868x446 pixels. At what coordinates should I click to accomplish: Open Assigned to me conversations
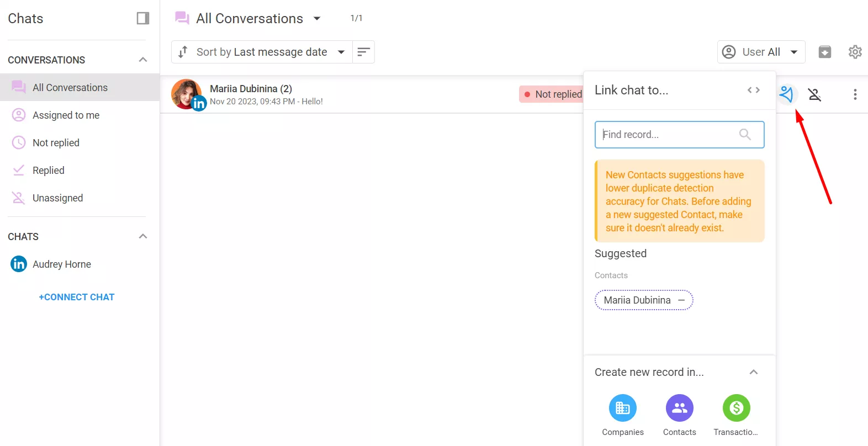[80, 115]
